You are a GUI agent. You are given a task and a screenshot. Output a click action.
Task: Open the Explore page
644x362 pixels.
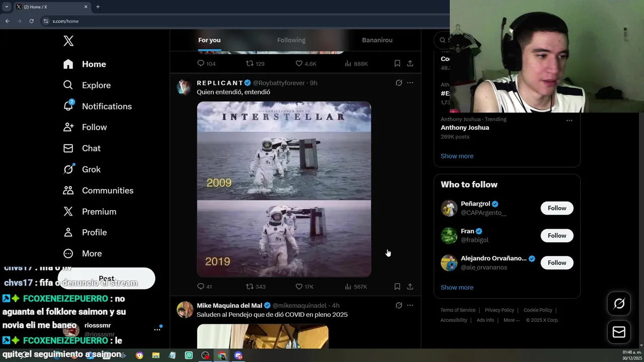coord(87,85)
